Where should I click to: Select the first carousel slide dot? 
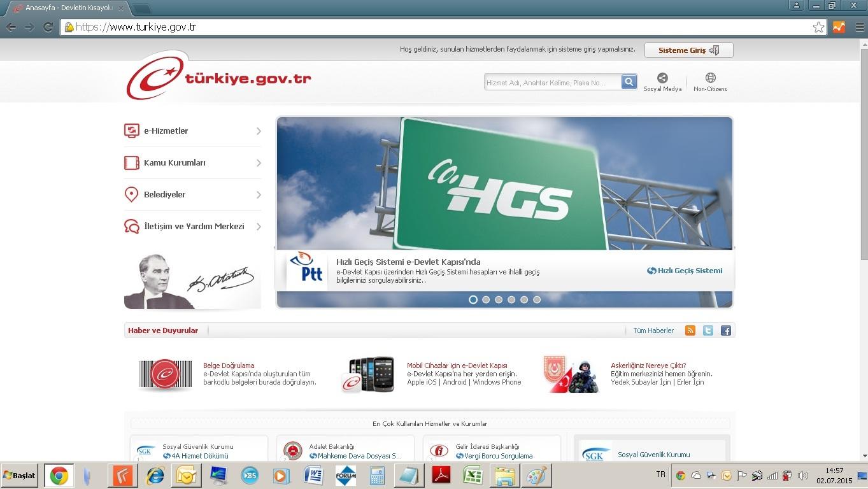click(x=473, y=300)
